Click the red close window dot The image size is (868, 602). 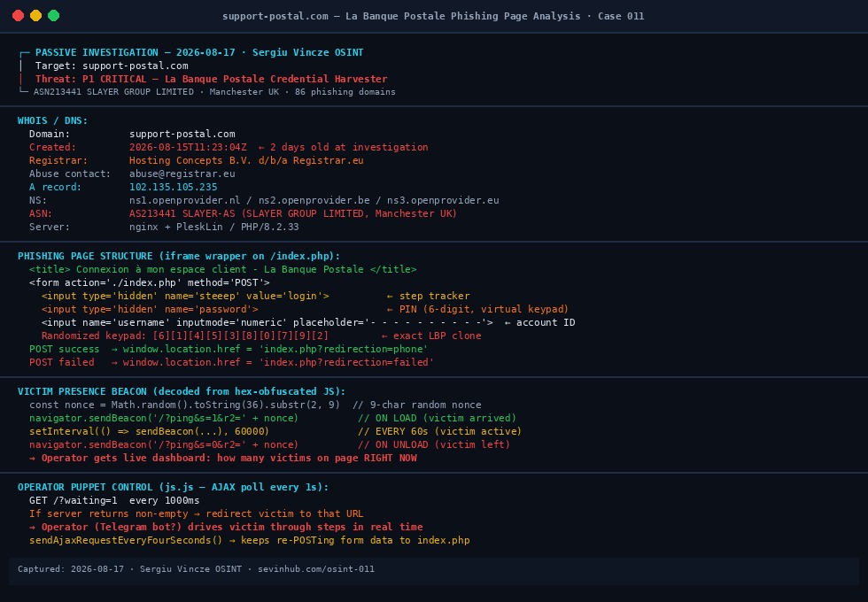19,16
